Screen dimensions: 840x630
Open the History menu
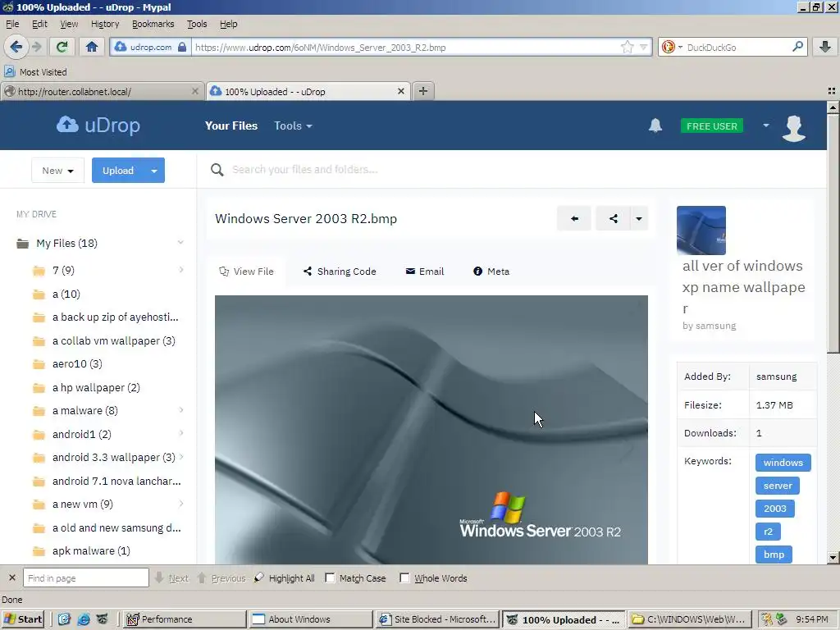105,24
